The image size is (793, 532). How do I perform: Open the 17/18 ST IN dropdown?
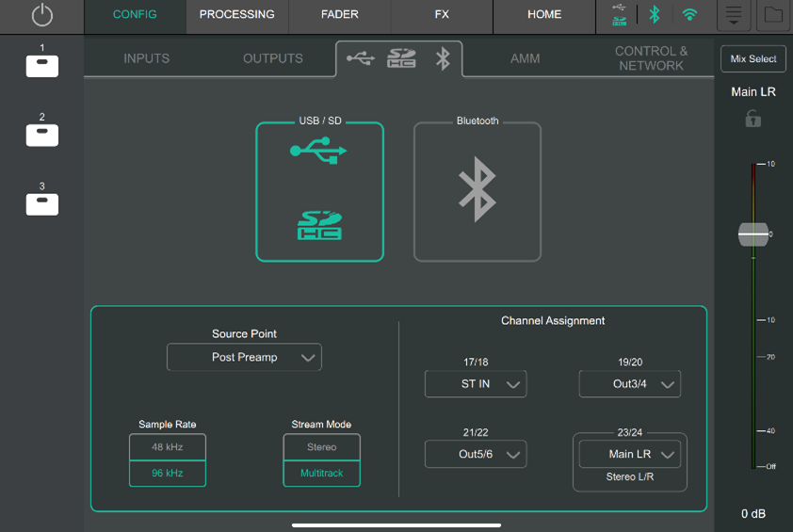[x=476, y=384]
